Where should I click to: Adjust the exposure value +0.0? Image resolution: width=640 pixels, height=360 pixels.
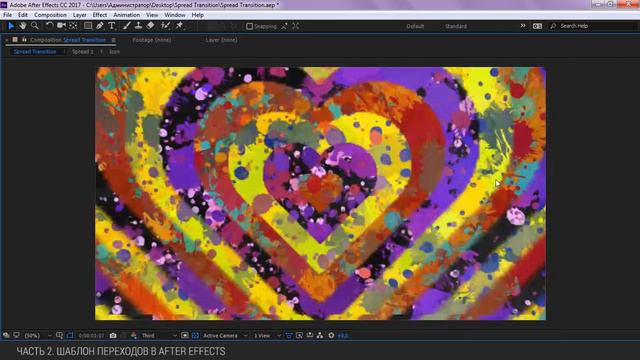343,336
